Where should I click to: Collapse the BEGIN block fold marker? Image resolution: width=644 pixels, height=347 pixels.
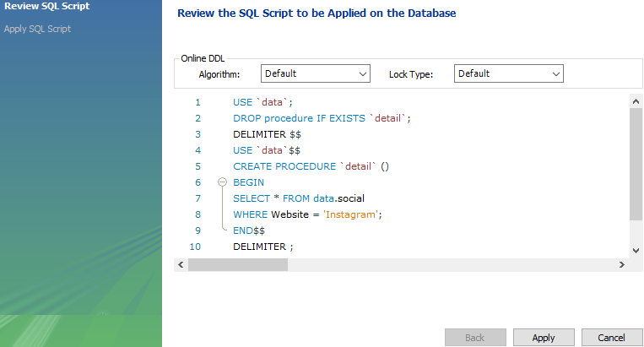(222, 182)
